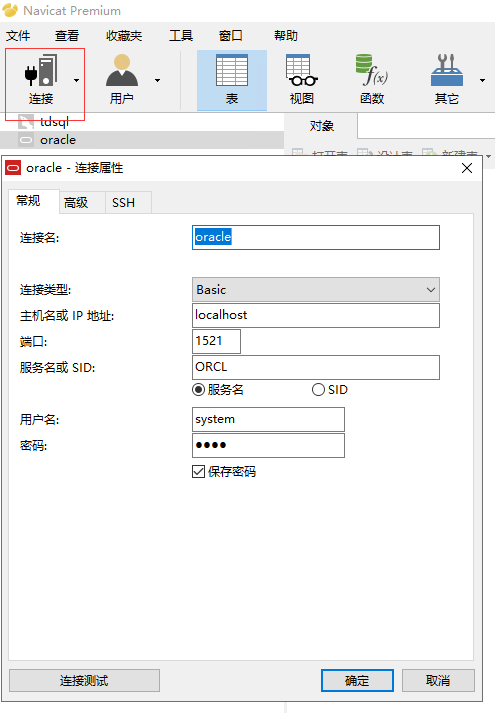Expand the arrow beside 连接 button
This screenshot has height=713, width=495.
click(x=76, y=80)
